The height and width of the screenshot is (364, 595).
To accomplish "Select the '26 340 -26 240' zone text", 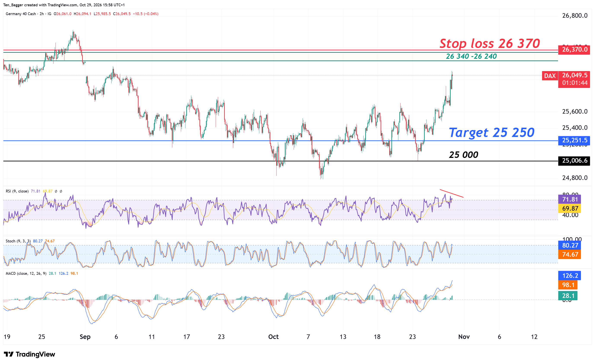I will (x=471, y=56).
